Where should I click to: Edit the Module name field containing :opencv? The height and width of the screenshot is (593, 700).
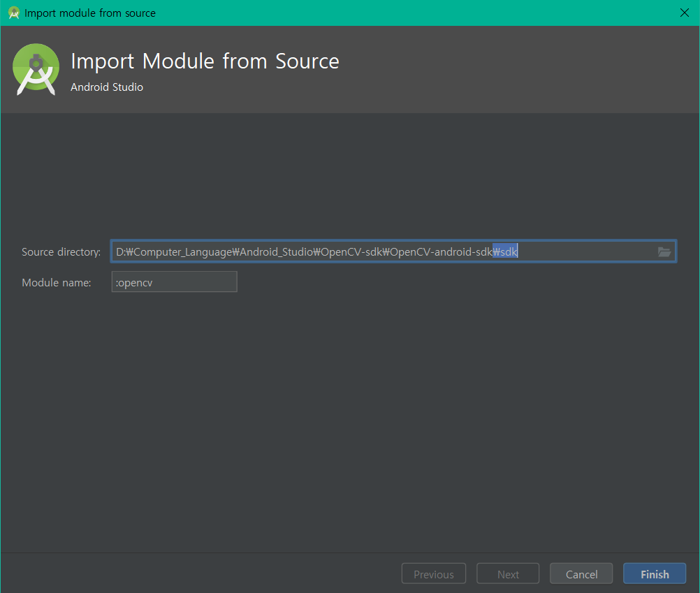(x=174, y=282)
